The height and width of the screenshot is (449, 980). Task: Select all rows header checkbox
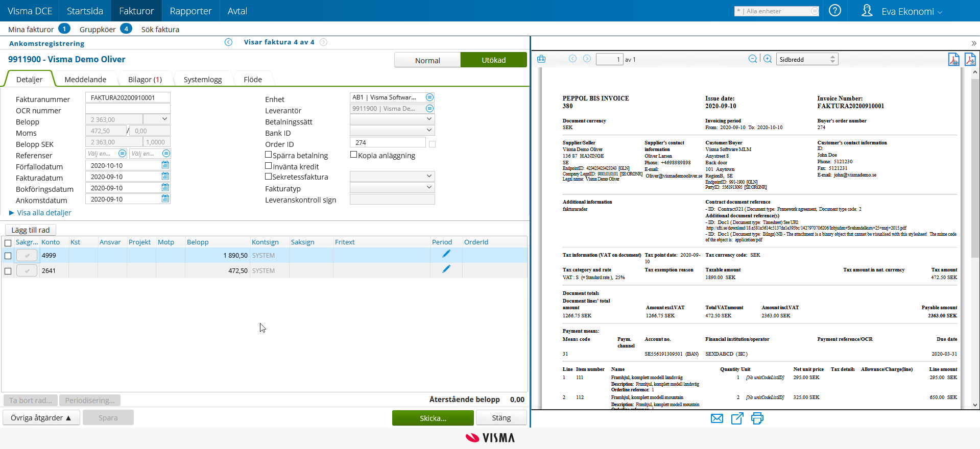pyautogui.click(x=8, y=243)
